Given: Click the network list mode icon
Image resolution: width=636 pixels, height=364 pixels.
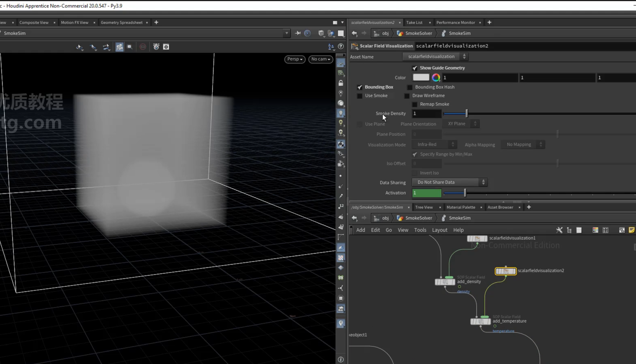Looking at the screenshot, I should tap(579, 230).
